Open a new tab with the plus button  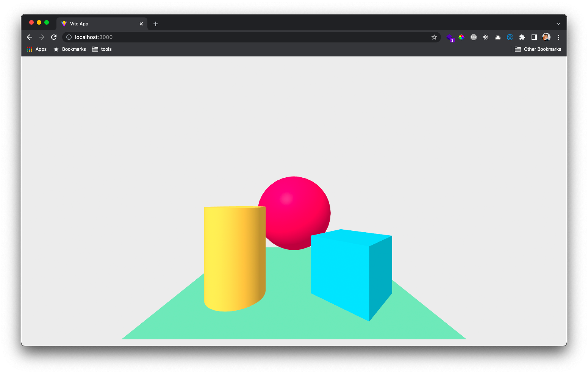[x=156, y=24]
